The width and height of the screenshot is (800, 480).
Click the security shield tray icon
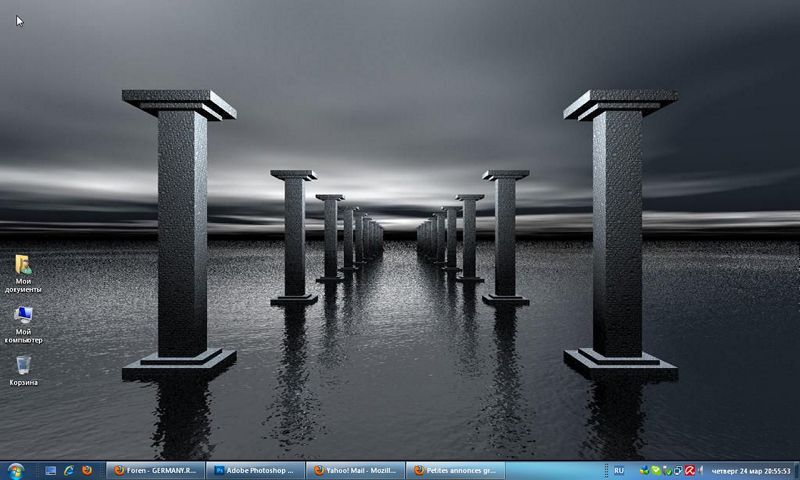667,470
